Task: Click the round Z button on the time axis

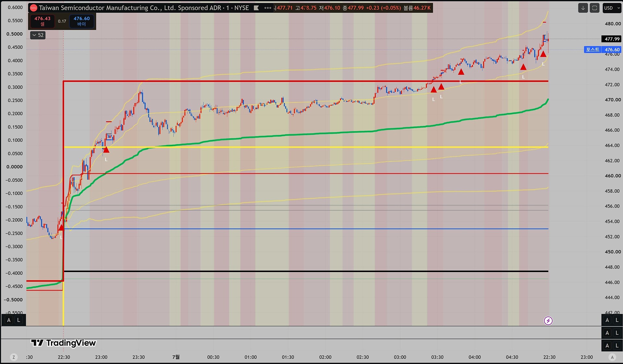Action: pos(14,357)
